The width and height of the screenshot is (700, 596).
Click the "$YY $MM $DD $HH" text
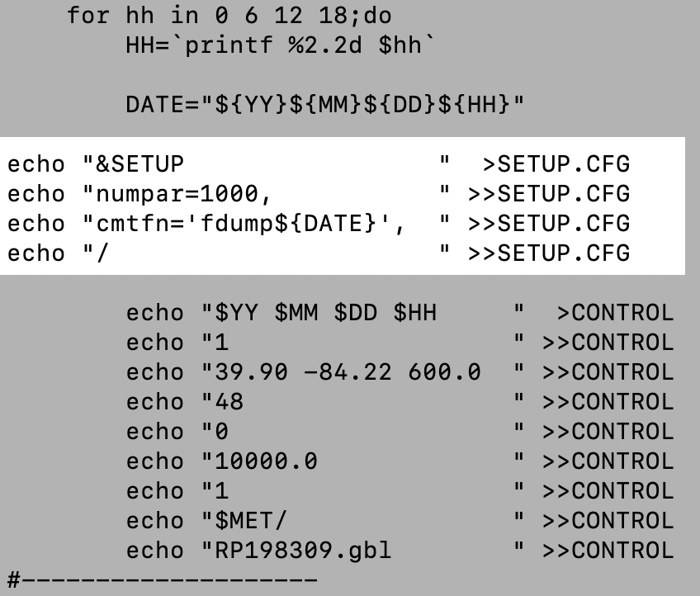(x=325, y=313)
